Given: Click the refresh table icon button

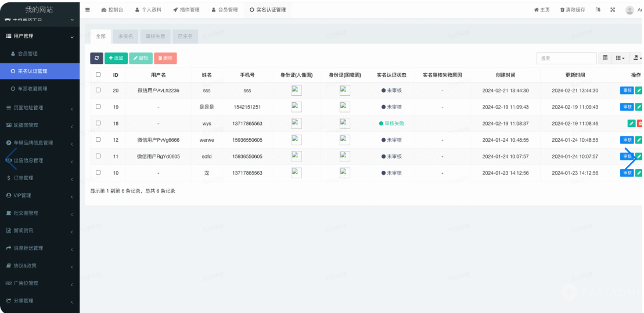Looking at the screenshot, I should [x=96, y=58].
